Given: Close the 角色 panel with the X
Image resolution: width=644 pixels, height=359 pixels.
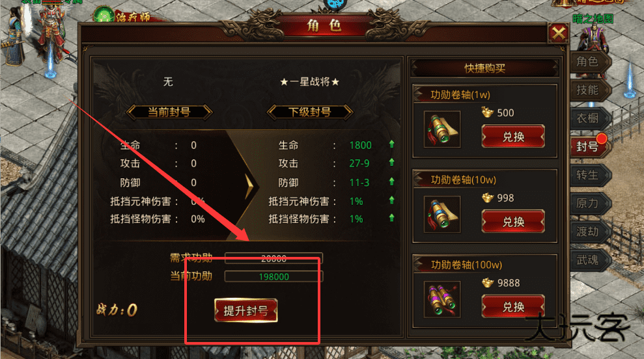Looking at the screenshot, I should 559,33.
